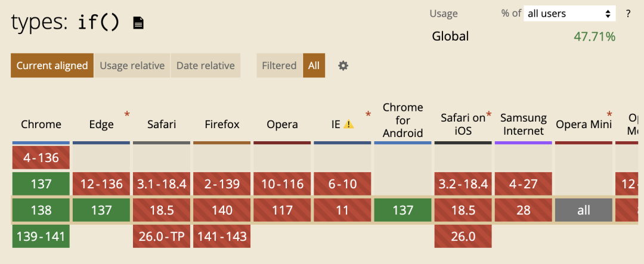
Task: Click the IE warning triangle icon
Action: pyautogui.click(x=349, y=125)
